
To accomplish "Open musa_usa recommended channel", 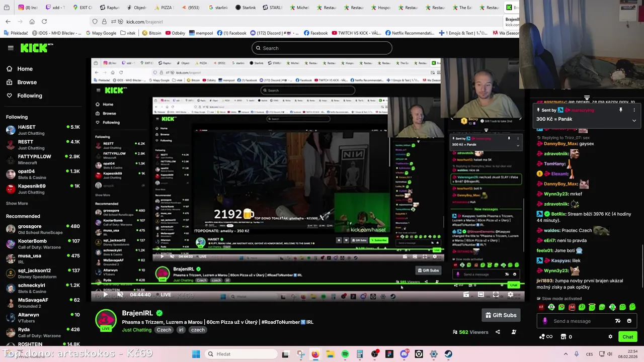I will pos(43,258).
